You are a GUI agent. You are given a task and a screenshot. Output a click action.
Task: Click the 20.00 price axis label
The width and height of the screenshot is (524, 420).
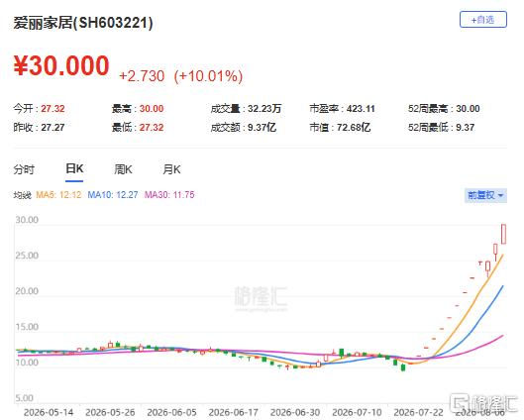[27, 291]
